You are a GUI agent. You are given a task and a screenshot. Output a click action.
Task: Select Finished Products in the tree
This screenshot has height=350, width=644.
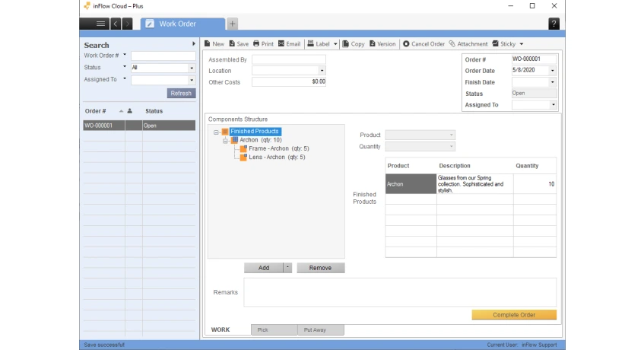coord(255,132)
